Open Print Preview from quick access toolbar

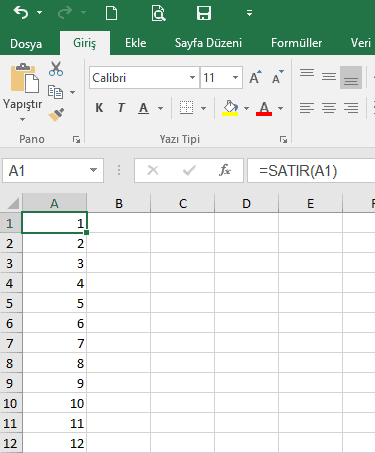tap(158, 13)
